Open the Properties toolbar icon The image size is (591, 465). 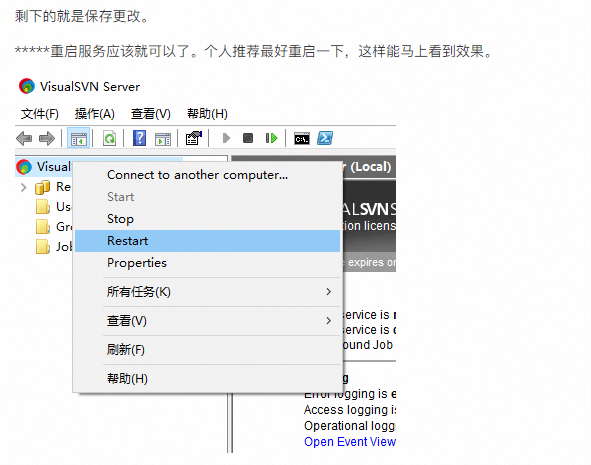[194, 138]
